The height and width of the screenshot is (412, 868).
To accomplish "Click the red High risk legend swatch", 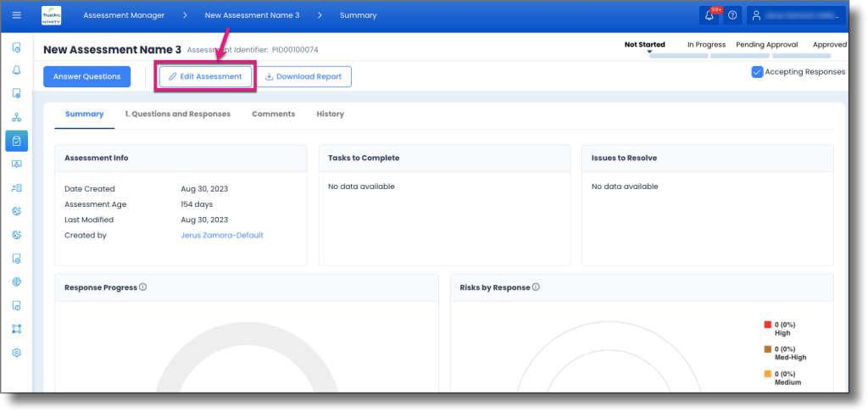I will pos(768,325).
